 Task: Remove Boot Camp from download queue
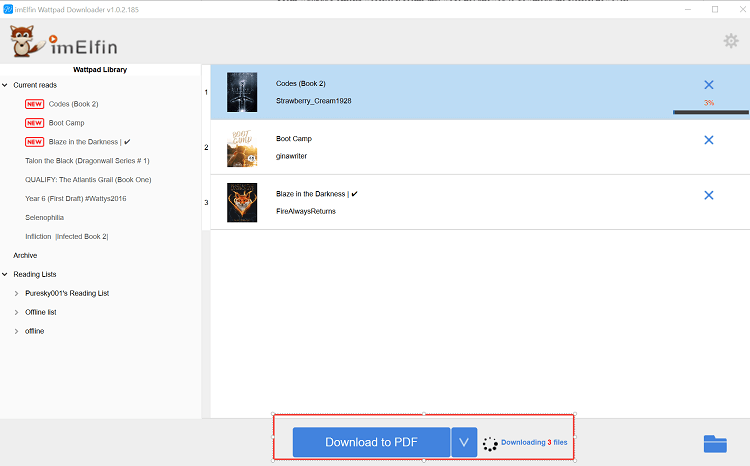(709, 140)
